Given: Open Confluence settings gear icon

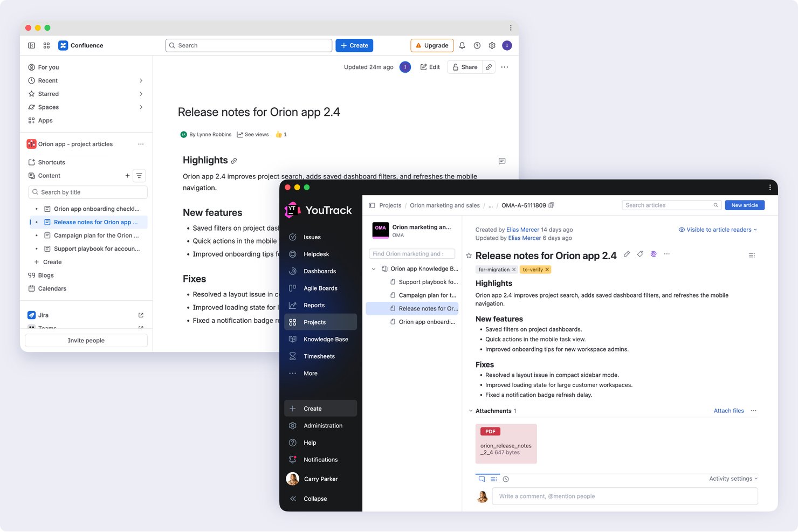Looking at the screenshot, I should pos(492,46).
